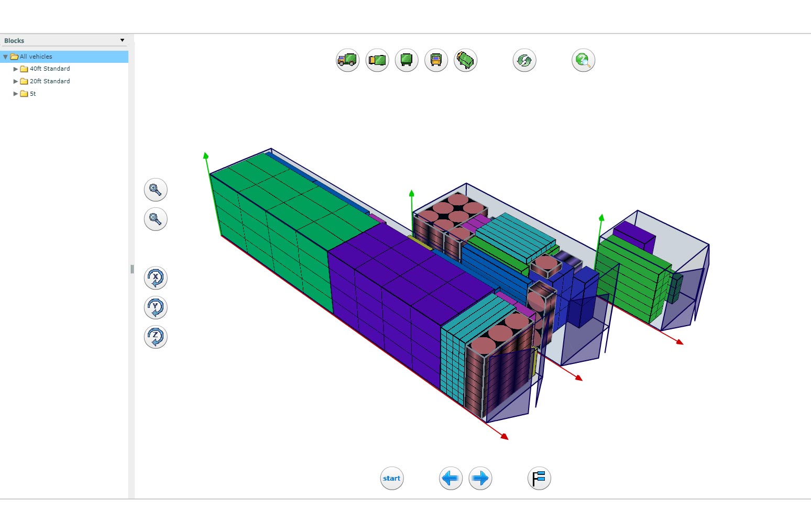The image size is (811, 532).
Task: Zoom out with the minus magnifier
Action: pyautogui.click(x=156, y=219)
